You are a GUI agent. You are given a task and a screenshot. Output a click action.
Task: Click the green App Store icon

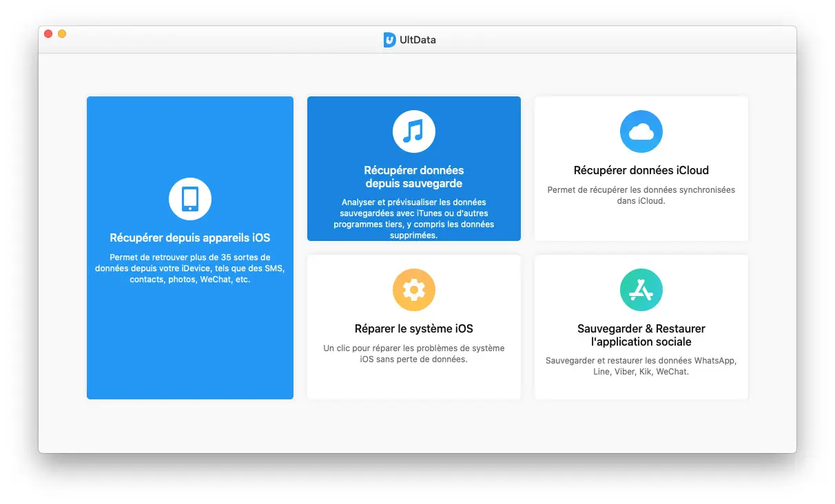[641, 290]
